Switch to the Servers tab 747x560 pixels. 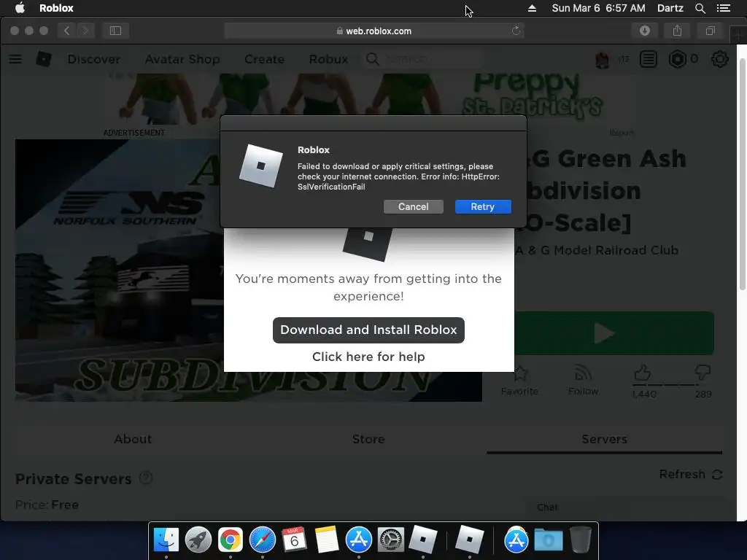(x=604, y=439)
